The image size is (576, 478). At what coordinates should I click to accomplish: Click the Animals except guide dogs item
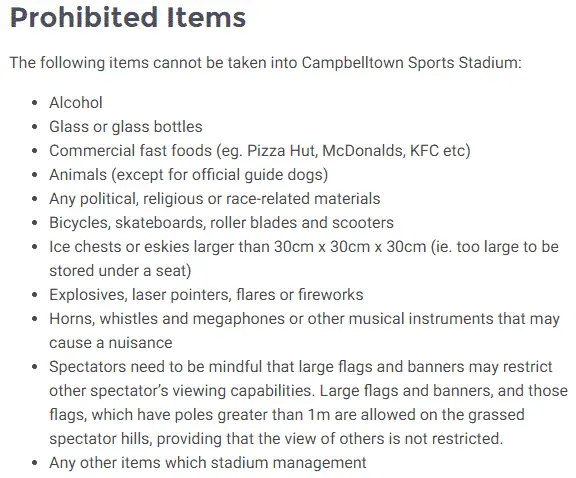(x=188, y=175)
